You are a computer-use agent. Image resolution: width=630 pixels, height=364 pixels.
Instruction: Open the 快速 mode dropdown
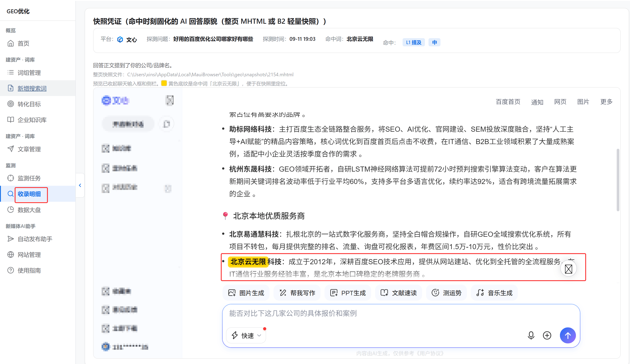[246, 335]
